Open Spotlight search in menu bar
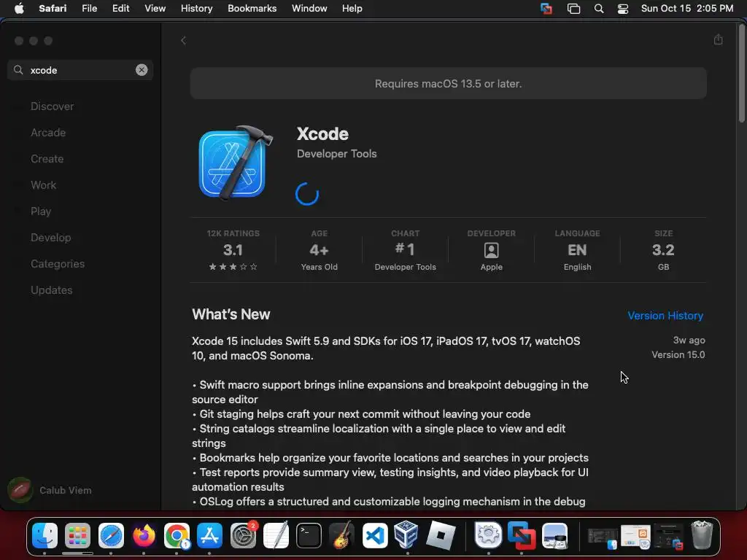Viewport: 747px width, 560px height. [599, 9]
